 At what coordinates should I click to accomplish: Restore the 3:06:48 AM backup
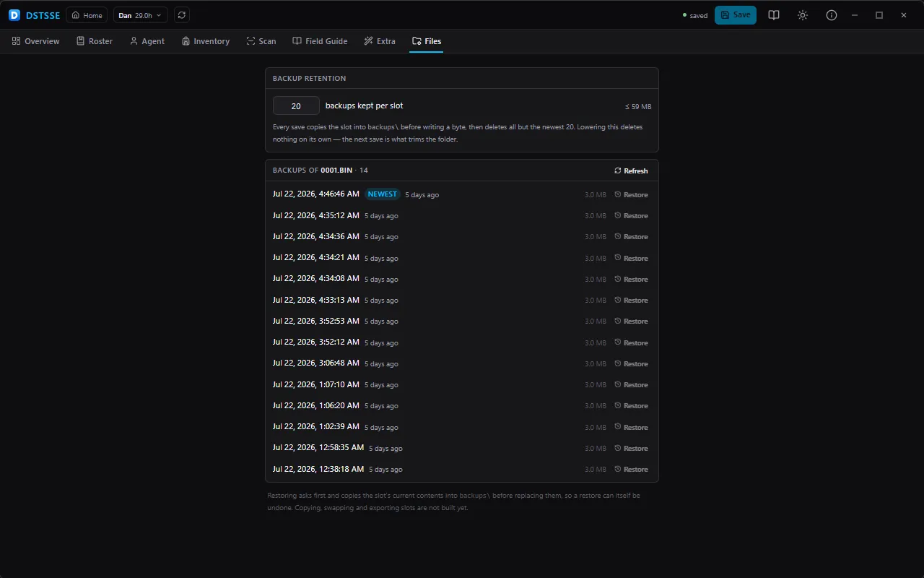[x=631, y=363]
